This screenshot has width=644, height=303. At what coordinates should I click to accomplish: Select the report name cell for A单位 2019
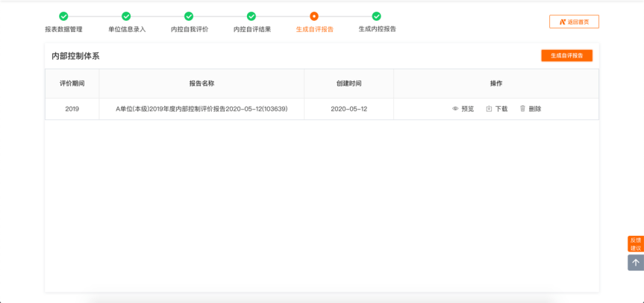point(201,109)
